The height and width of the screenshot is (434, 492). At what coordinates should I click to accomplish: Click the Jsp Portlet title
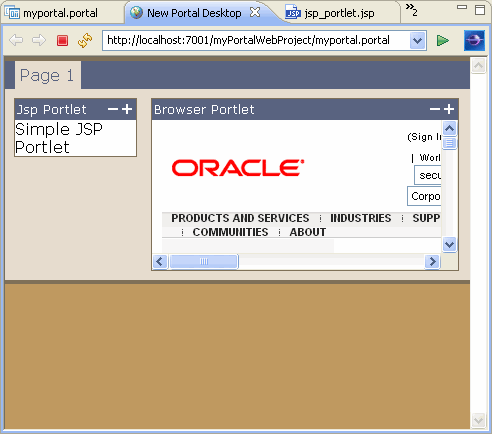pyautogui.click(x=51, y=110)
